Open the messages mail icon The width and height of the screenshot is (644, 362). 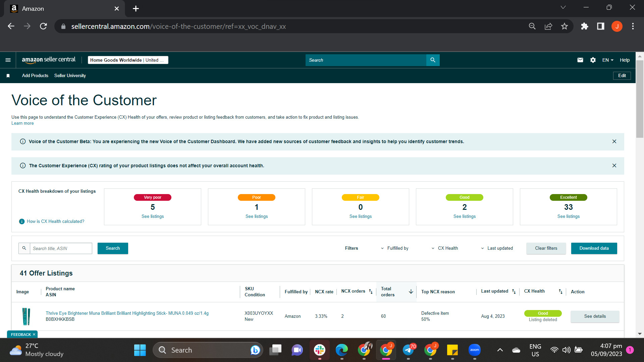click(x=580, y=60)
